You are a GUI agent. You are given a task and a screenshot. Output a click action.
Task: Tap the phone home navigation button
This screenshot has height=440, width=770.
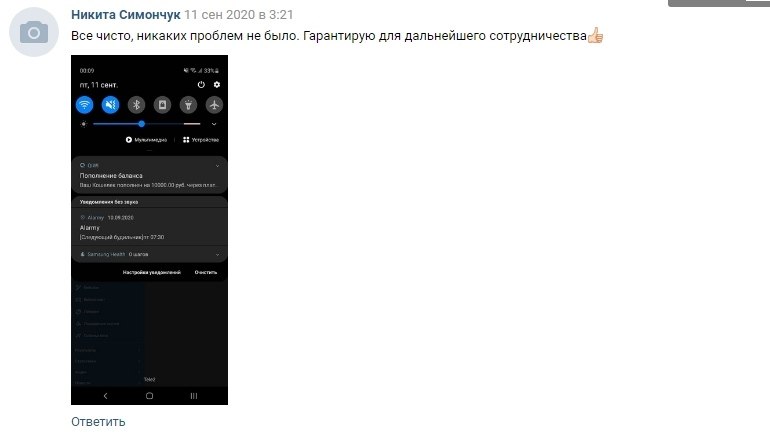click(x=149, y=396)
